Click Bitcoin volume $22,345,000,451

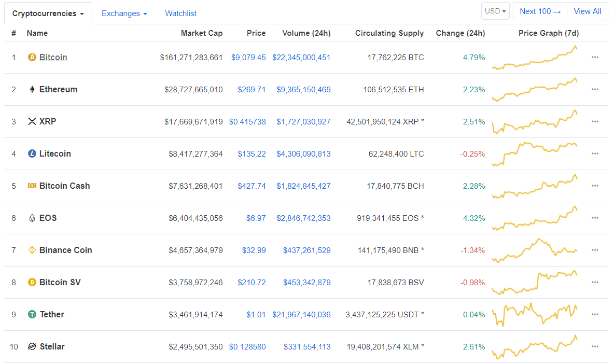[301, 58]
